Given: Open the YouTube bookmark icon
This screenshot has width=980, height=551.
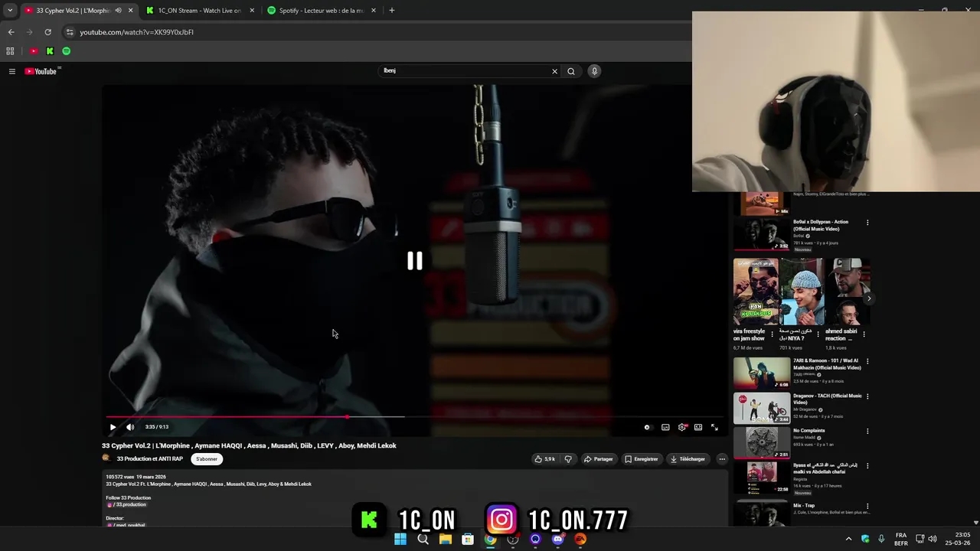Looking at the screenshot, I should tap(34, 51).
